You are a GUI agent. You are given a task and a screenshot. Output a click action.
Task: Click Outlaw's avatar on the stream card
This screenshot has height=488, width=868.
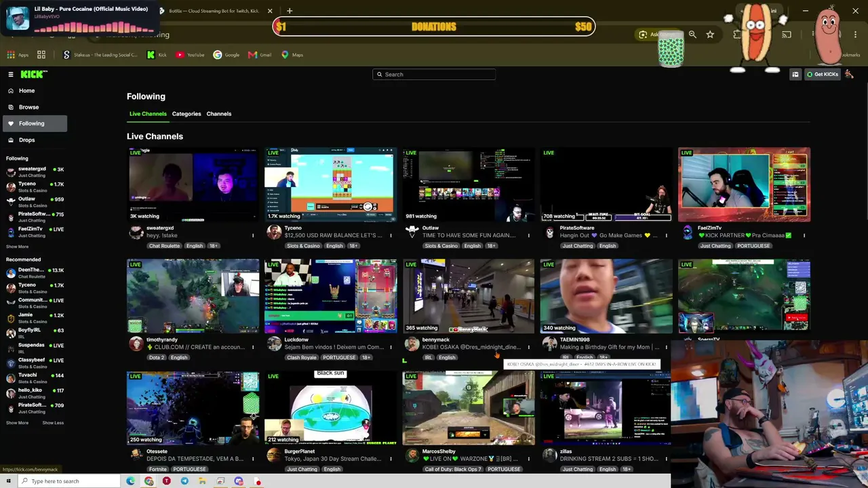[412, 232]
